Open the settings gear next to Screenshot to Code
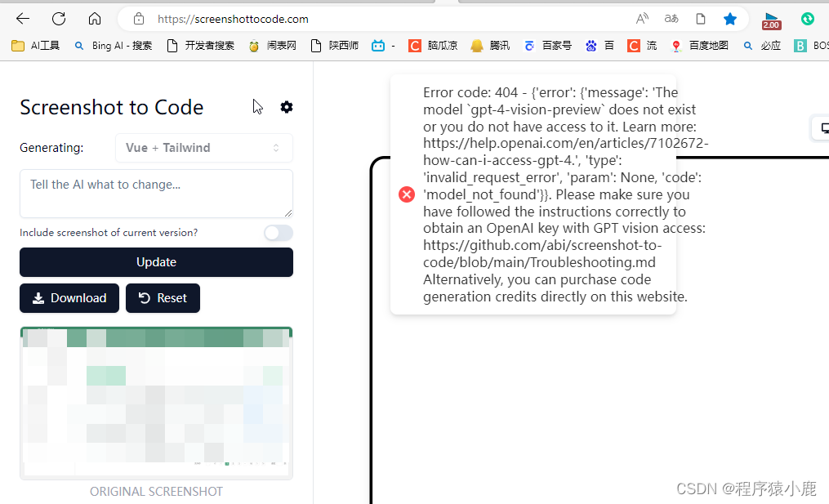 point(287,107)
